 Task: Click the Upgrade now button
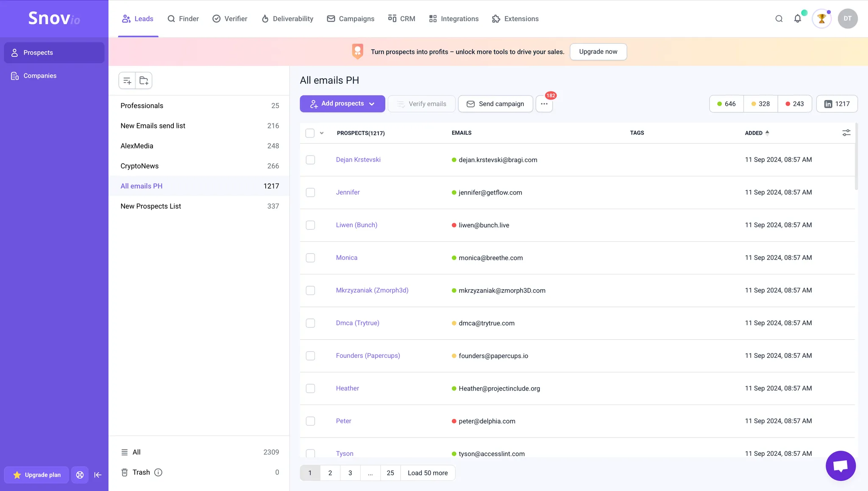point(598,52)
